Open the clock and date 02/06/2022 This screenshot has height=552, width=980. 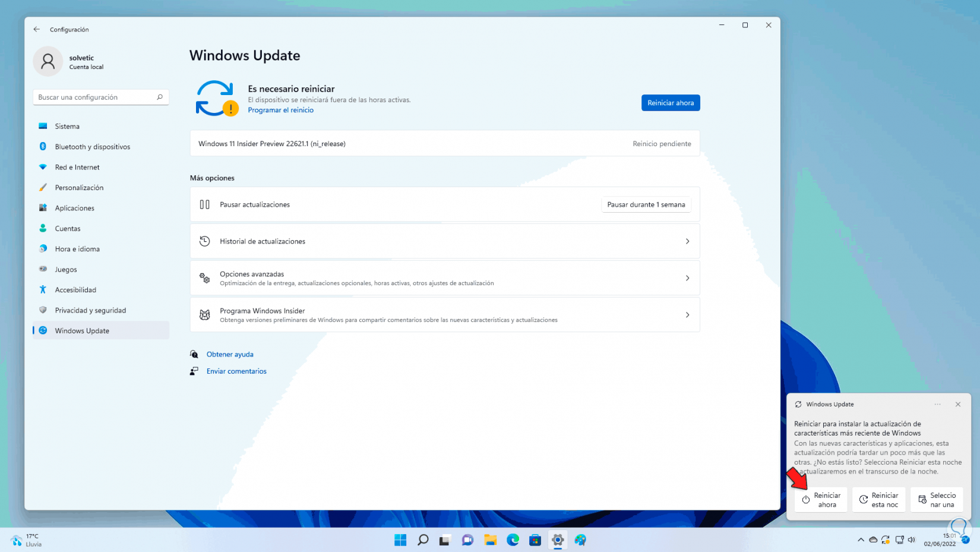tap(940, 540)
